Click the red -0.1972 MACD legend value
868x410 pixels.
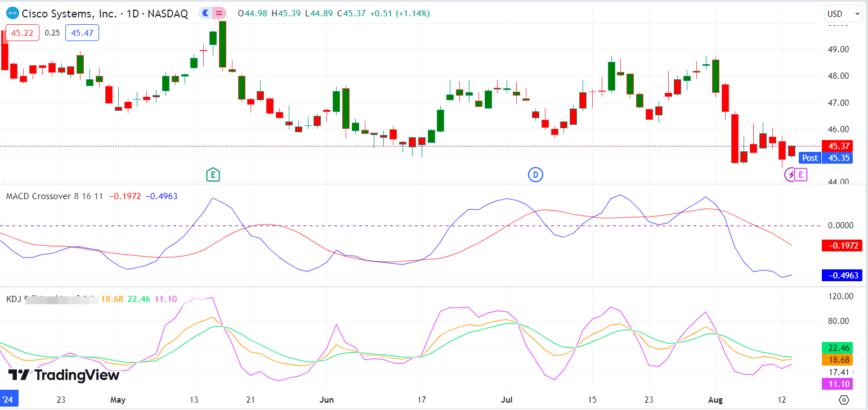tap(126, 196)
